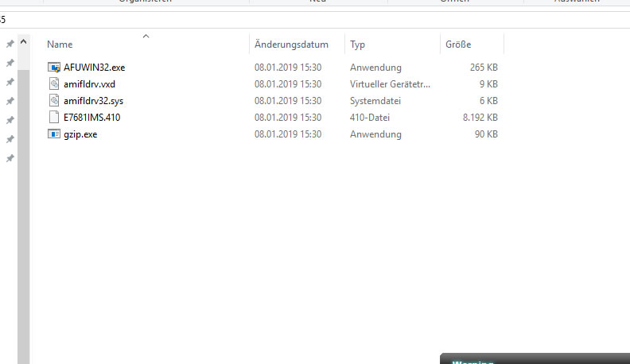Image resolution: width=630 pixels, height=364 pixels.
Task: Sort files by the Name column
Action: (60, 45)
